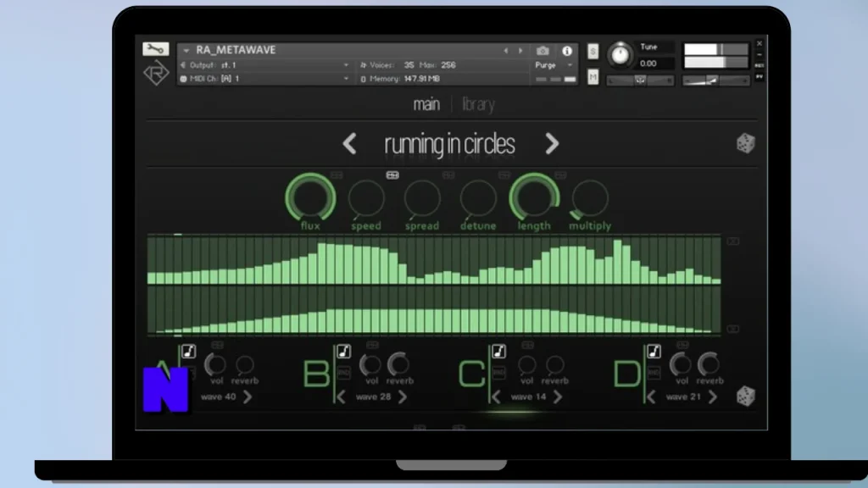Screen dimensions: 868x488
Task: Toggle the note icon for layer D
Action: (654, 352)
